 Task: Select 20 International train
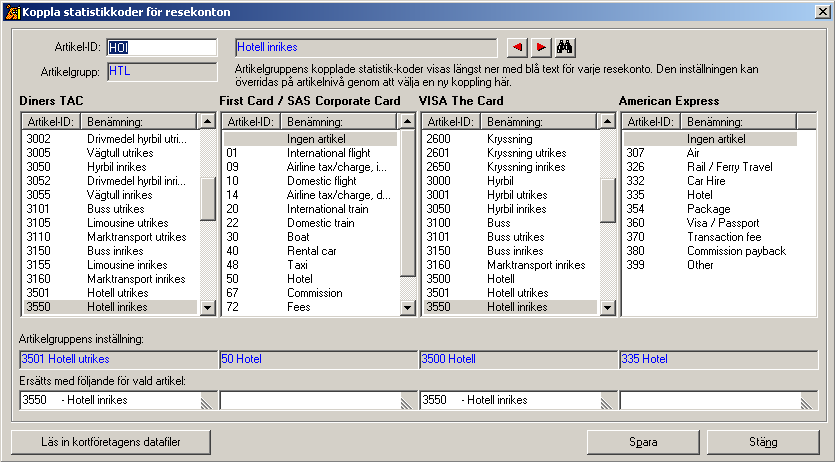pyautogui.click(x=310, y=209)
